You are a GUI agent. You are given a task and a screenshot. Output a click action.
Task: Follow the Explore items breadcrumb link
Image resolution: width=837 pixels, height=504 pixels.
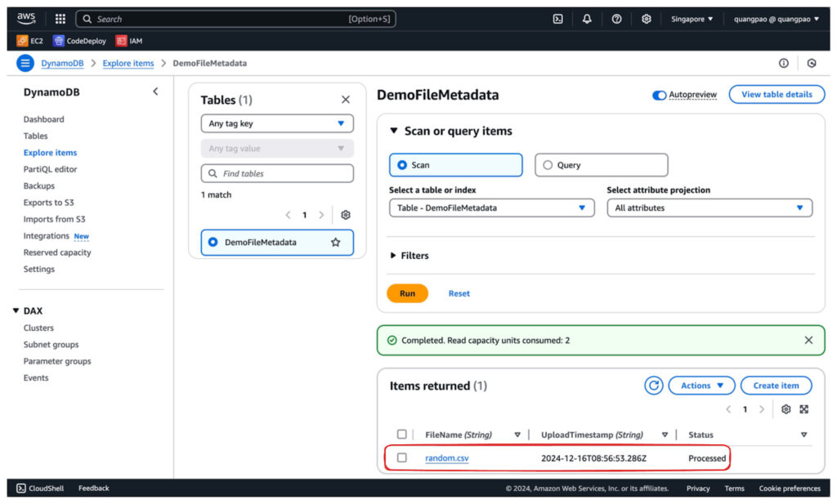tap(128, 63)
